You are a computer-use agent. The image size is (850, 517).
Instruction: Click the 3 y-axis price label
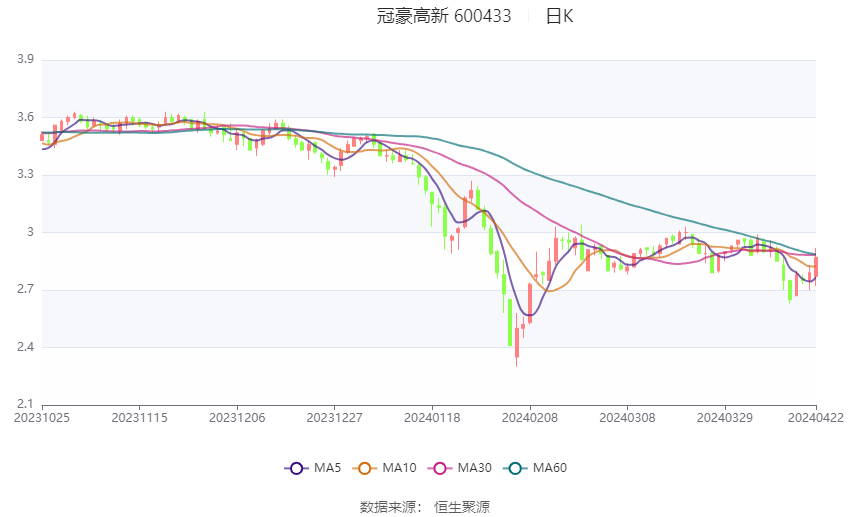tap(31, 232)
